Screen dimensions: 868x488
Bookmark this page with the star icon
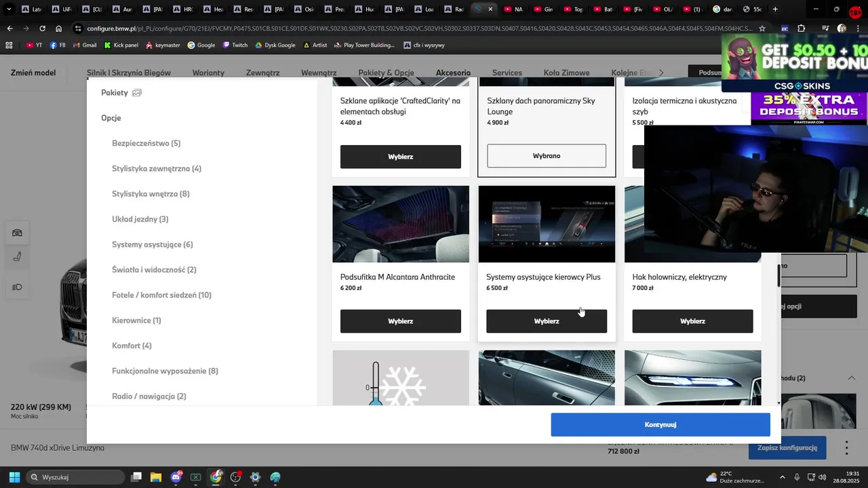point(762,28)
